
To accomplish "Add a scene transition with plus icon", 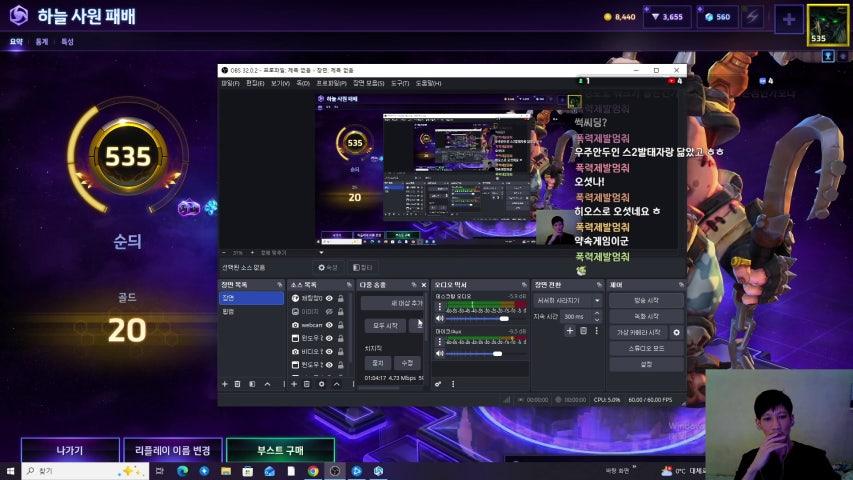I will (x=570, y=331).
